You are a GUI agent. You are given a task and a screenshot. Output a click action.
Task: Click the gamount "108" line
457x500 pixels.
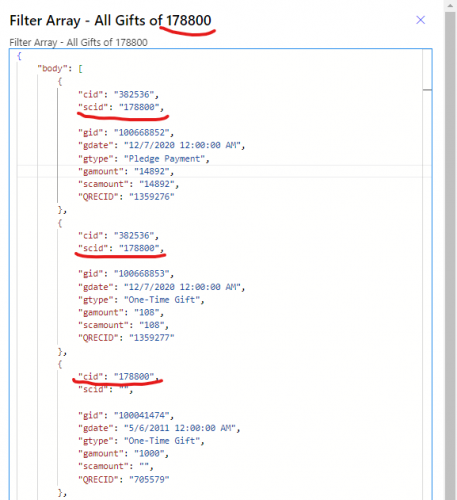121,312
